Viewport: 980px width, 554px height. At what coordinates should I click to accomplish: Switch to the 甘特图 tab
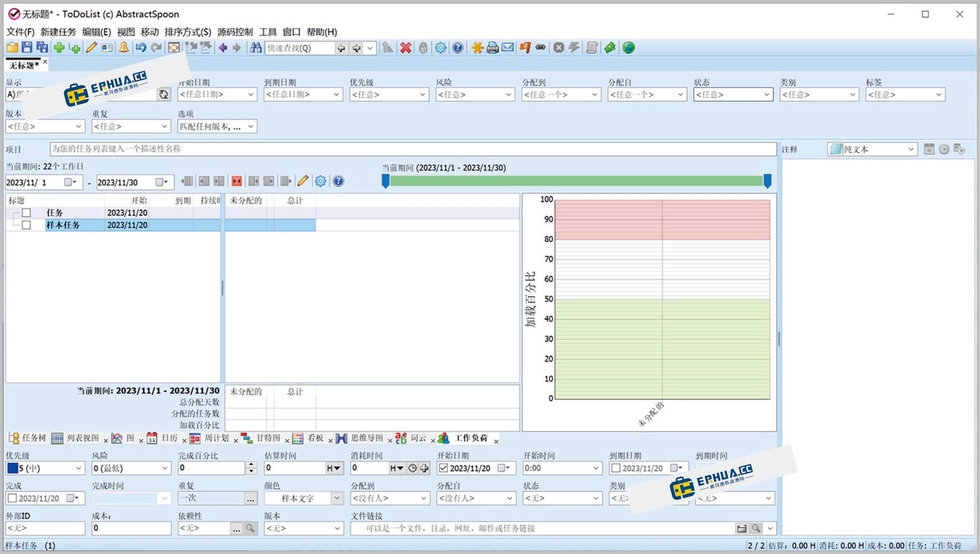point(267,439)
